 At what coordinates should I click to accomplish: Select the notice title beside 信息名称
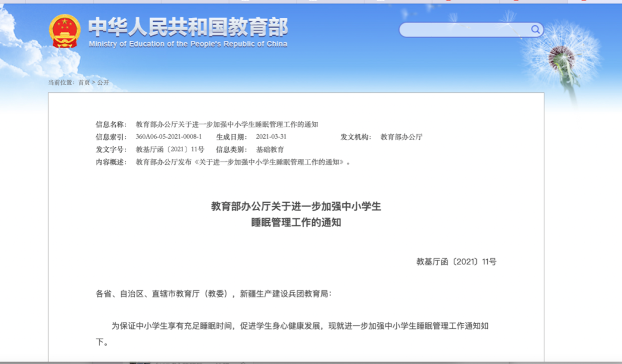(x=227, y=124)
